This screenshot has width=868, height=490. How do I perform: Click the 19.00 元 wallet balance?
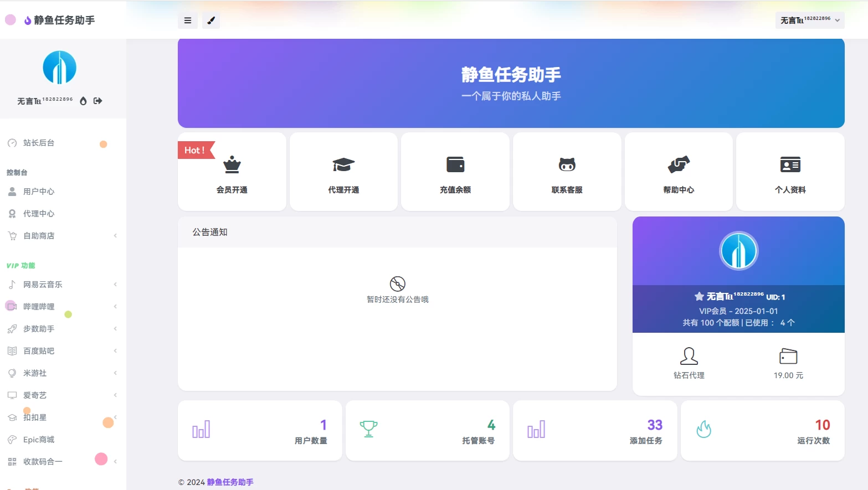788,375
